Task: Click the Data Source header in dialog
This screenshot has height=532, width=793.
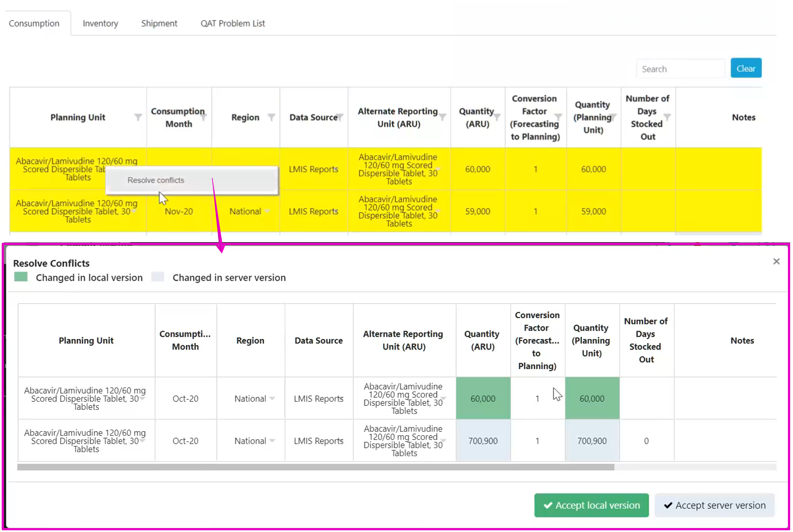Action: point(319,341)
